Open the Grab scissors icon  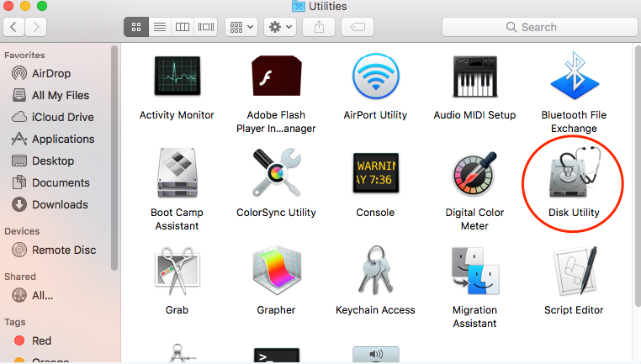[177, 271]
